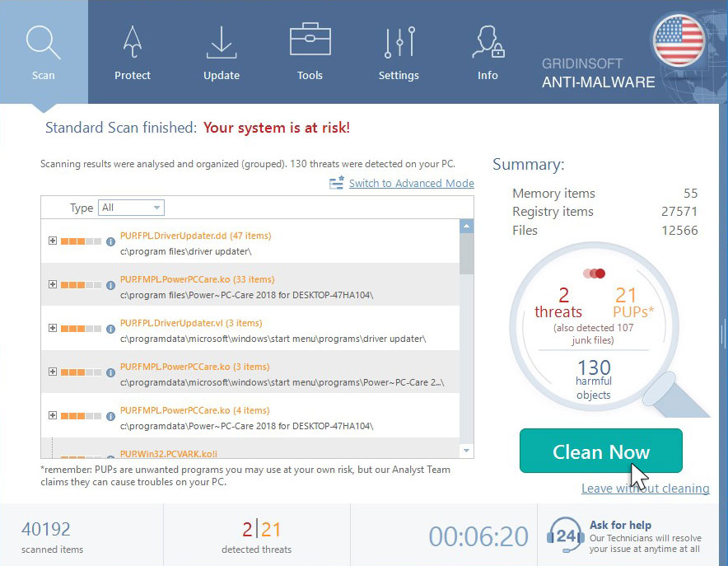Click the Clean Now button
Image resolution: width=728 pixels, height=566 pixels.
(600, 452)
